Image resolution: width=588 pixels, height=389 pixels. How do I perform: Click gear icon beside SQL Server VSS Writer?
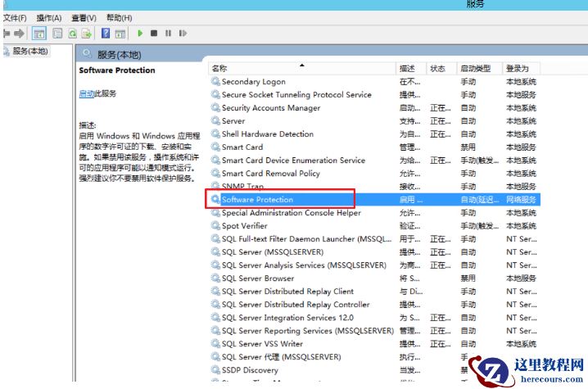click(x=215, y=344)
